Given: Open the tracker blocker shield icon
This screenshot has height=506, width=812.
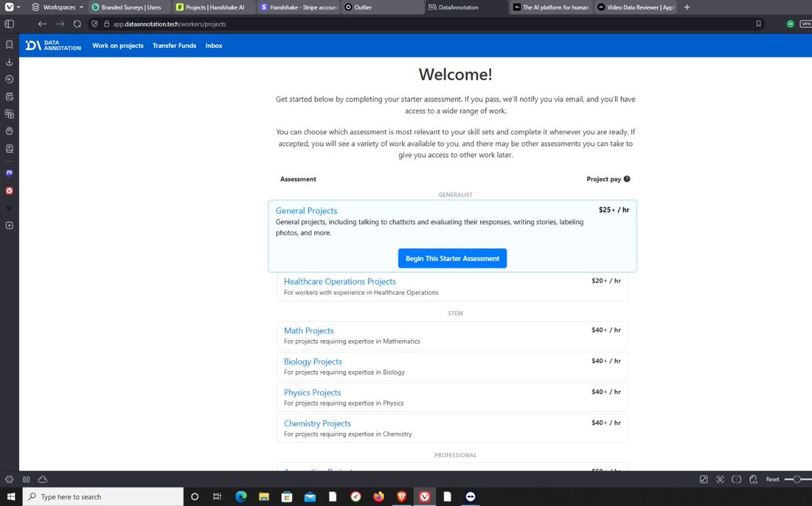Looking at the screenshot, I should pyautogui.click(x=94, y=24).
